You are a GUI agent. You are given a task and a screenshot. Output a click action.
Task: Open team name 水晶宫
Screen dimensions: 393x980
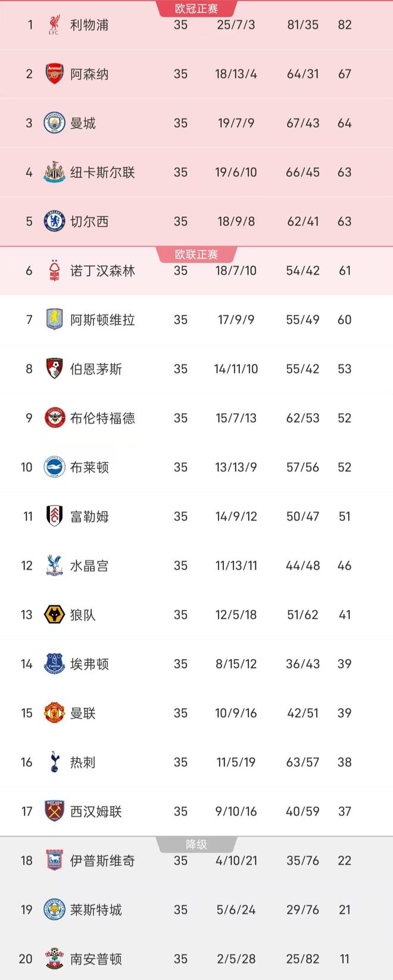pyautogui.click(x=89, y=566)
